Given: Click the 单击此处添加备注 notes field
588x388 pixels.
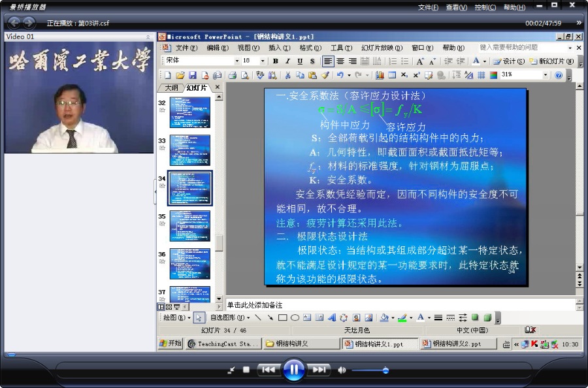Looking at the screenshot, I should [400, 305].
